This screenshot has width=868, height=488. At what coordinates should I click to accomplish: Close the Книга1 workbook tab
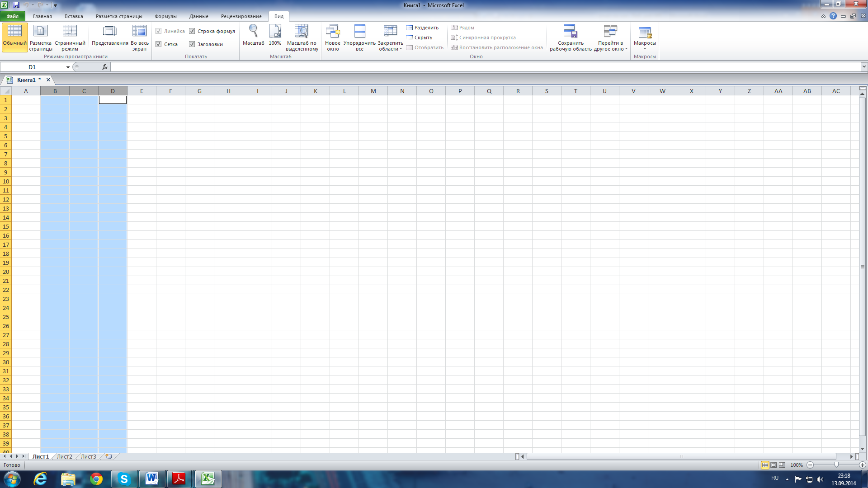[x=48, y=80]
